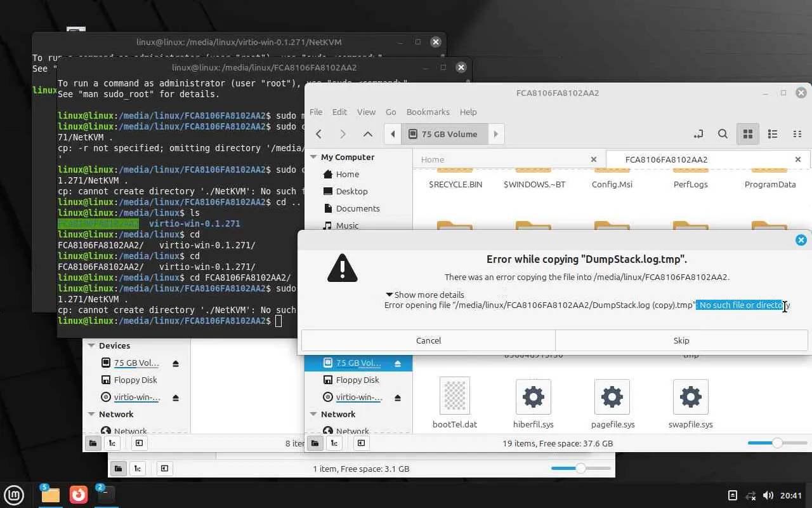Close the Home tab
Image resolution: width=812 pixels, height=508 pixels.
pos(594,159)
